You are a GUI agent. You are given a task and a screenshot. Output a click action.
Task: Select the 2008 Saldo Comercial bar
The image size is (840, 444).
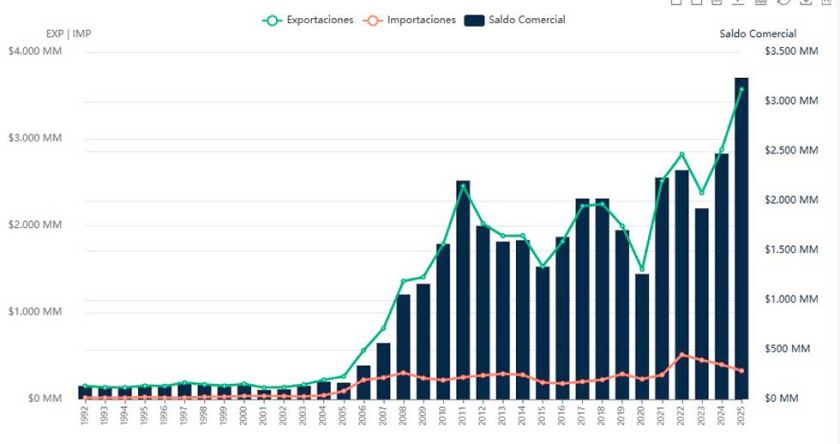(x=403, y=347)
